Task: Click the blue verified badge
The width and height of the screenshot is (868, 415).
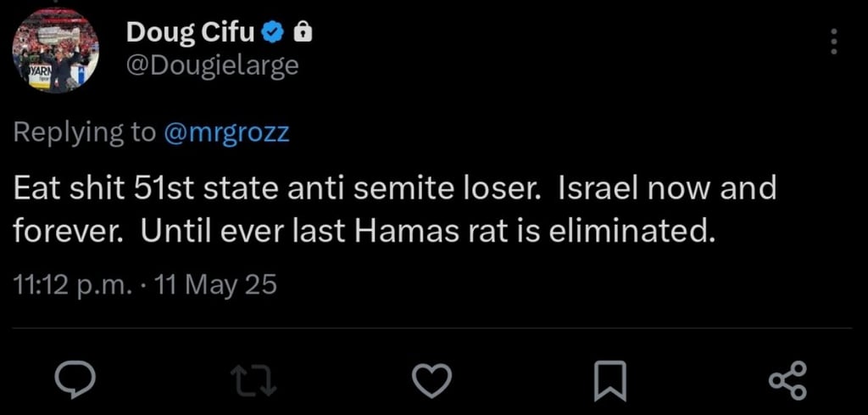Action: click(271, 33)
